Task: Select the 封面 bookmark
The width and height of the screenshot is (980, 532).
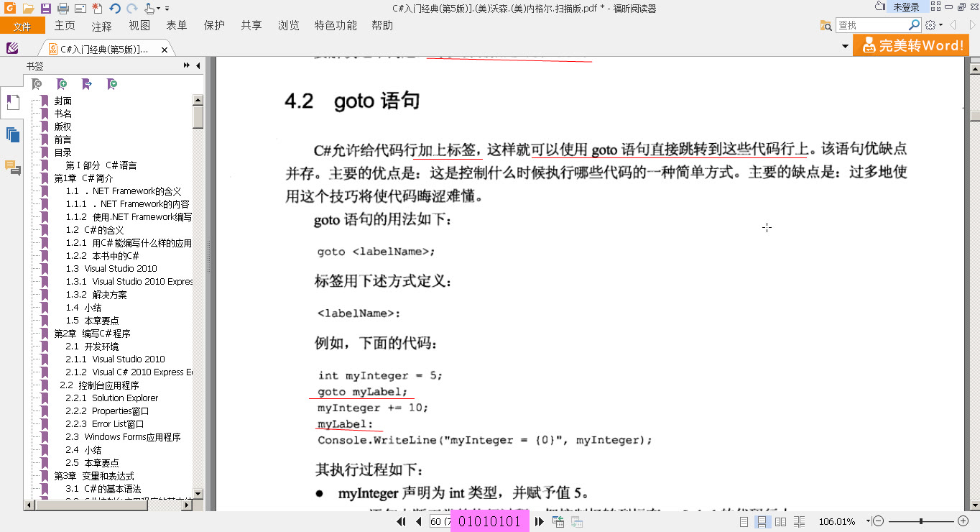Action: coord(63,101)
